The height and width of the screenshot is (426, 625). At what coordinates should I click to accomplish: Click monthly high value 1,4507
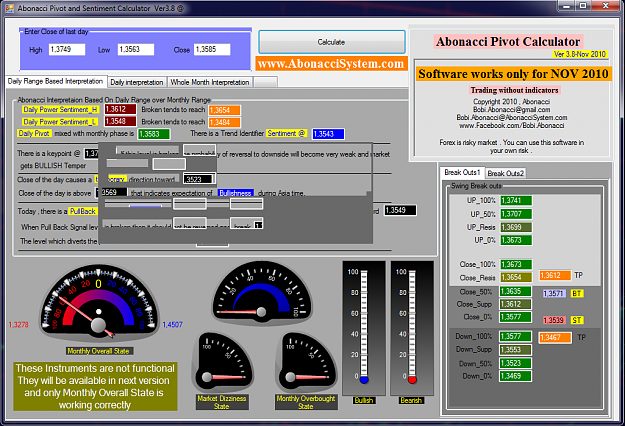tap(172, 325)
